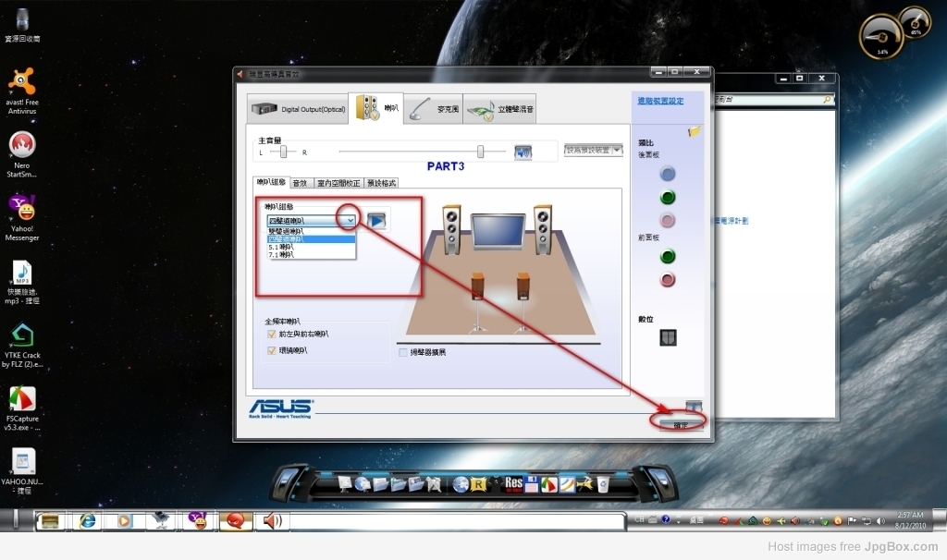The image size is (947, 560).
Task: Expand the speaker configuration dropdown arrow
Action: coord(351,221)
